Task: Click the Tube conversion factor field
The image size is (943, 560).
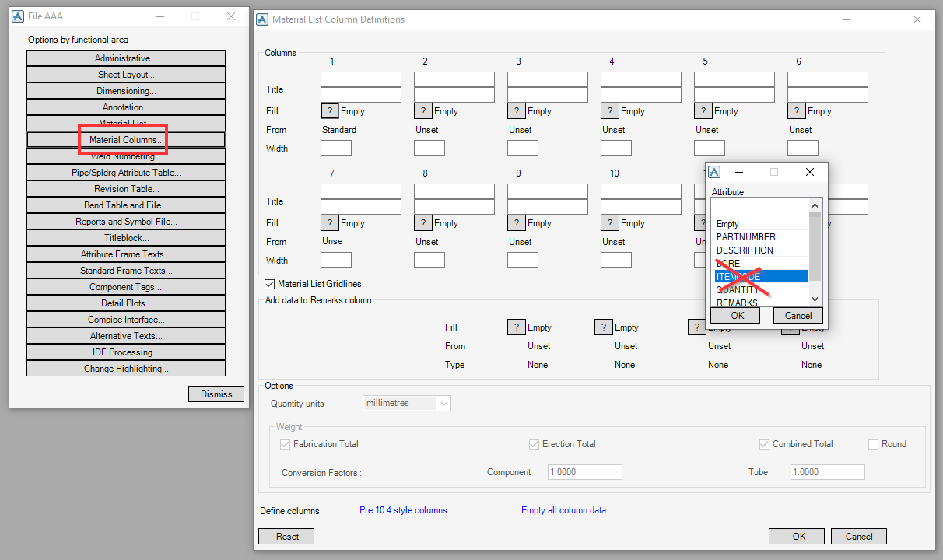Action: 828,472
